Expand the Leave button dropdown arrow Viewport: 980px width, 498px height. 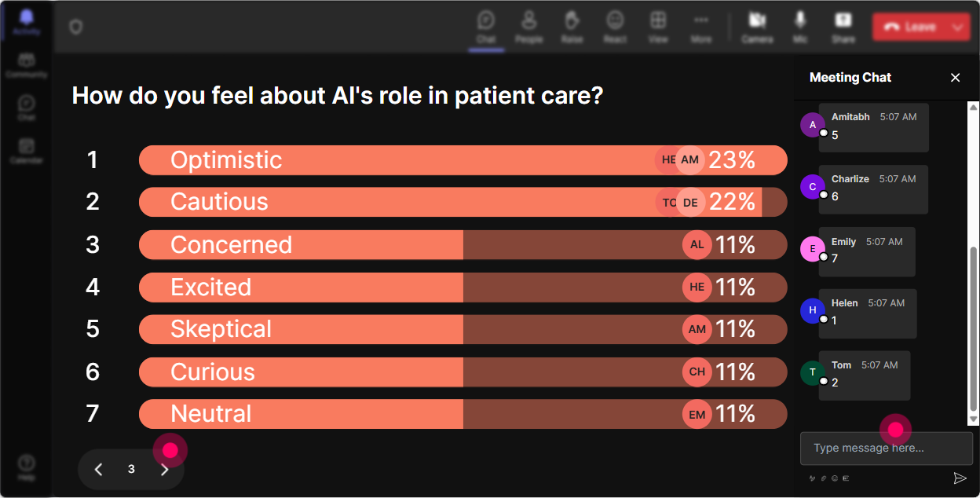point(957,27)
